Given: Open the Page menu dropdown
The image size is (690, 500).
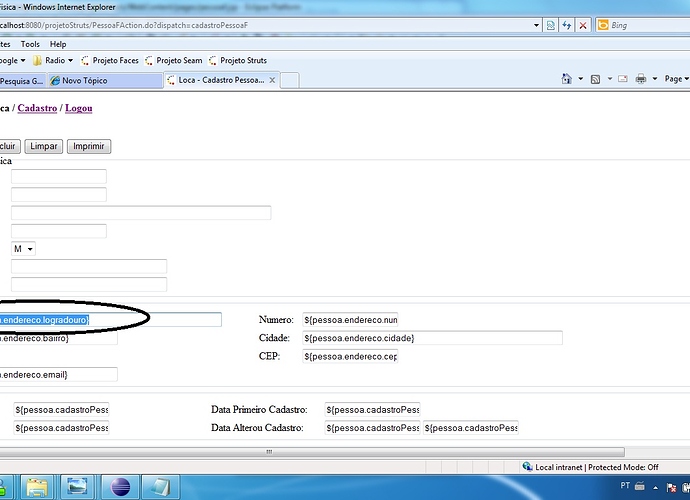Looking at the screenshot, I should [x=676, y=79].
